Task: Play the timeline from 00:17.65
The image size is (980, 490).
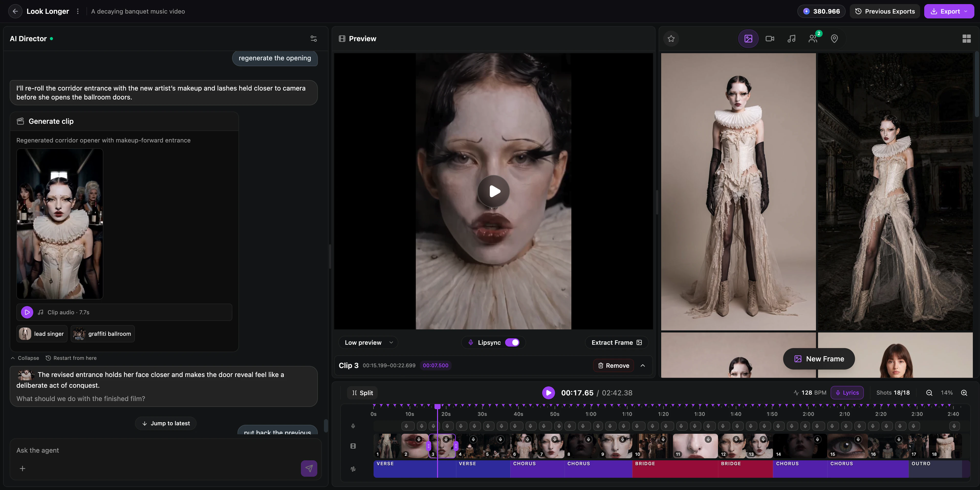Action: [548, 393]
